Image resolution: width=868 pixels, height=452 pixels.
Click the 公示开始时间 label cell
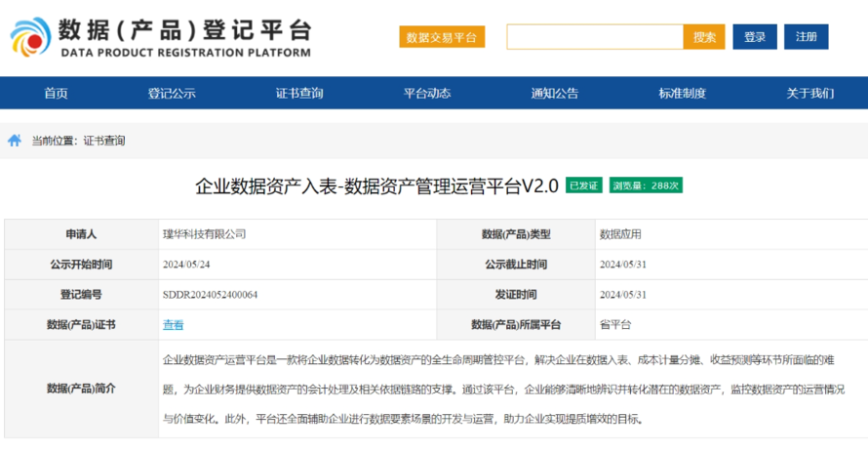pos(81,265)
